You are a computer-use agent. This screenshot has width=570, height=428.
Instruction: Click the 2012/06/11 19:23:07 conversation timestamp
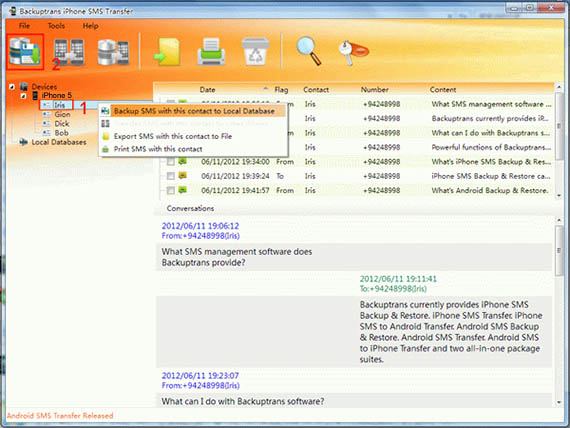[x=200, y=376]
